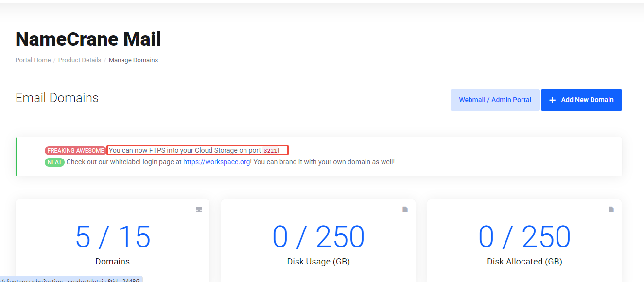Select the Manage Domains breadcrumb
The width and height of the screenshot is (644, 282).
[x=133, y=60]
